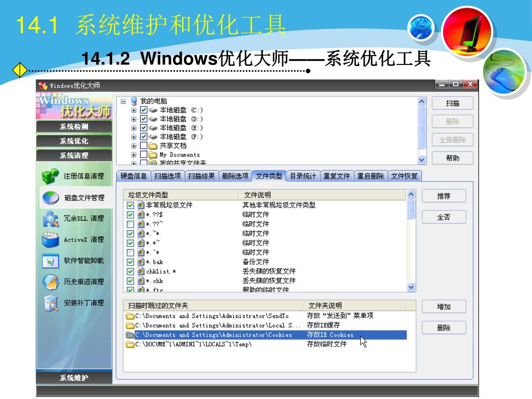Click the Cookies folder icon in the highlighted row
The height and width of the screenshot is (399, 532).
tap(129, 335)
